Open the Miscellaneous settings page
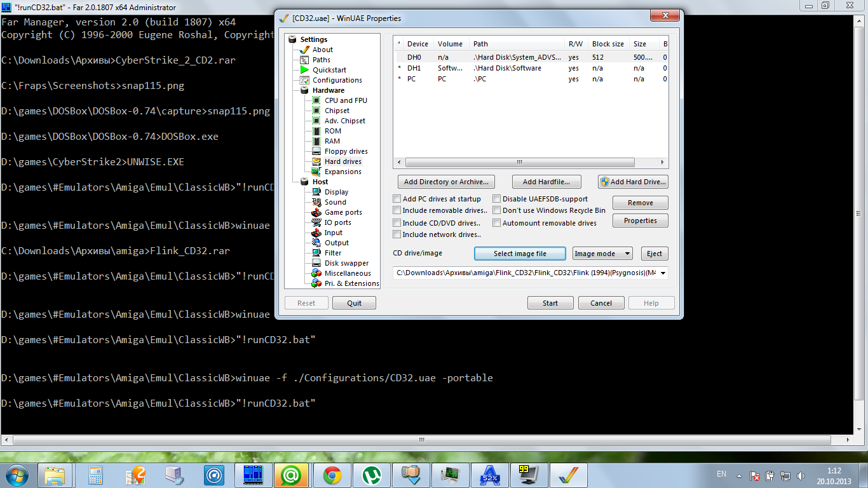 pyautogui.click(x=348, y=273)
